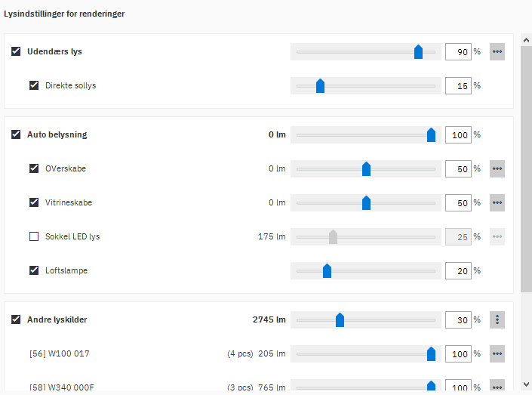532x395 pixels.
Task: Disable the Vitrineskabe checkbox
Action: click(x=34, y=202)
